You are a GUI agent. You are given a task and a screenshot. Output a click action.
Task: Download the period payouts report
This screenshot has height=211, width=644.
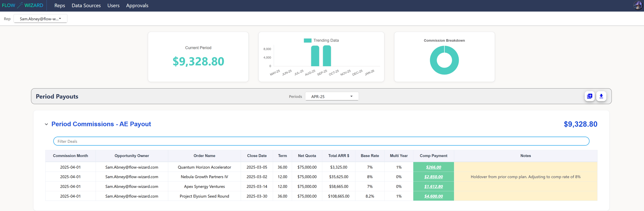point(601,96)
